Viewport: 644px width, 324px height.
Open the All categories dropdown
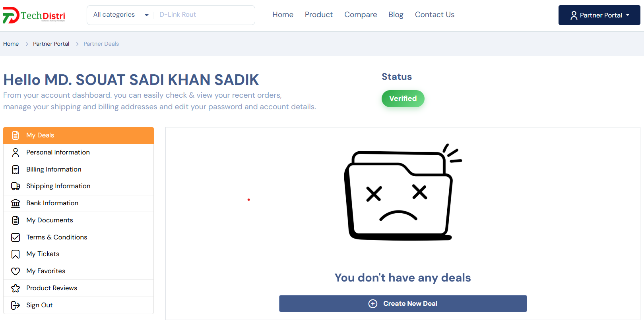point(120,15)
